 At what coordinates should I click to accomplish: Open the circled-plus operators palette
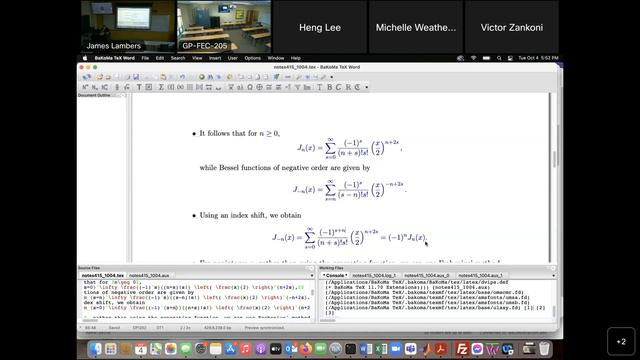(259, 87)
